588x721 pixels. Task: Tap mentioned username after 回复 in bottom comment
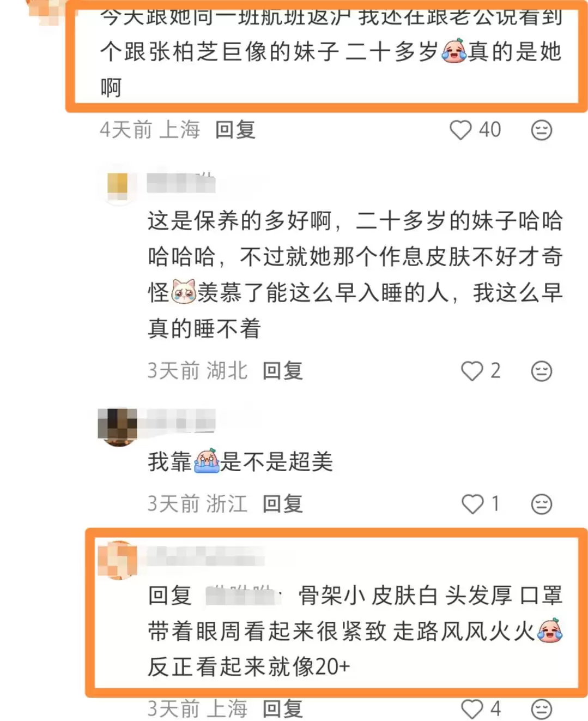243,596
